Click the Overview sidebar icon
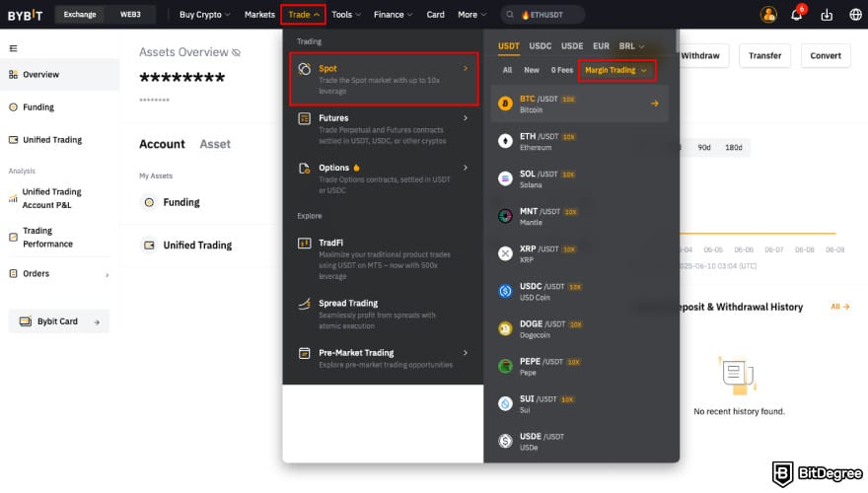Viewport: 868px width, 493px height. point(13,75)
